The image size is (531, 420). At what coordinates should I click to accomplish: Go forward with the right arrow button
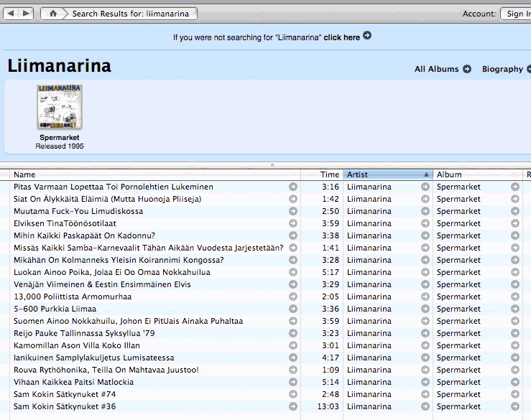(x=26, y=14)
